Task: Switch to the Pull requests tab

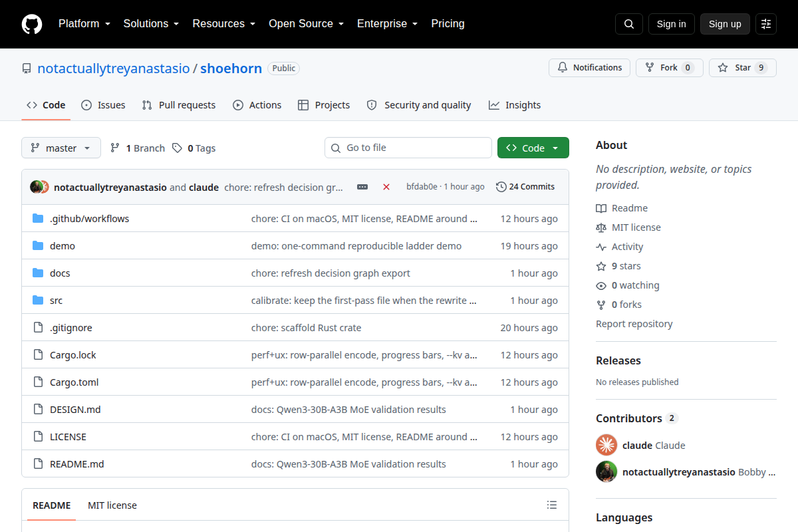Action: [x=179, y=105]
